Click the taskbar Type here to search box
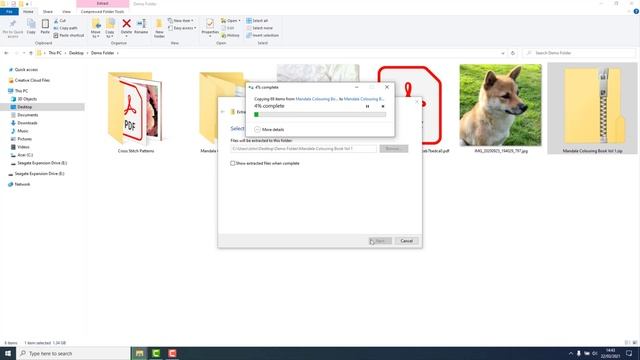 (73, 353)
